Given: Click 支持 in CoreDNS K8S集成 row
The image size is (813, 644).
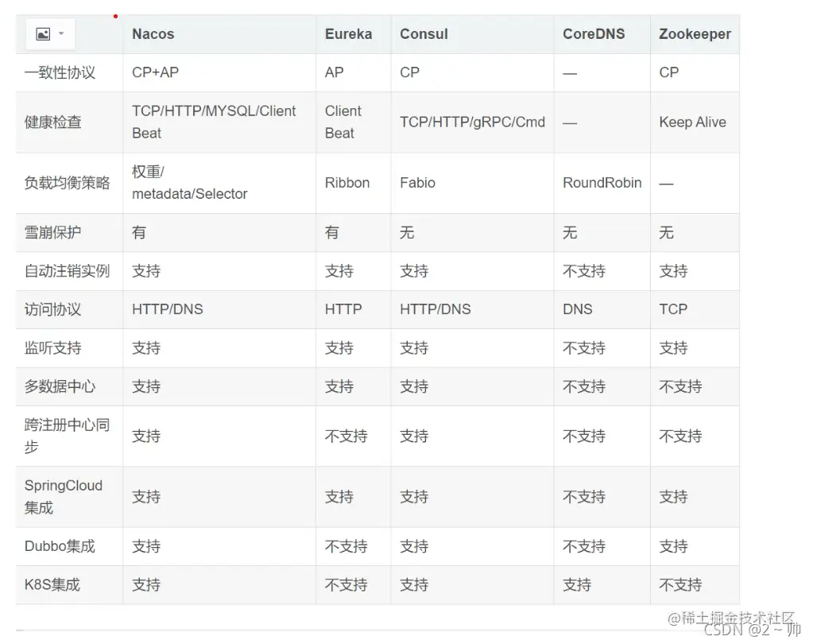Looking at the screenshot, I should point(577,585).
